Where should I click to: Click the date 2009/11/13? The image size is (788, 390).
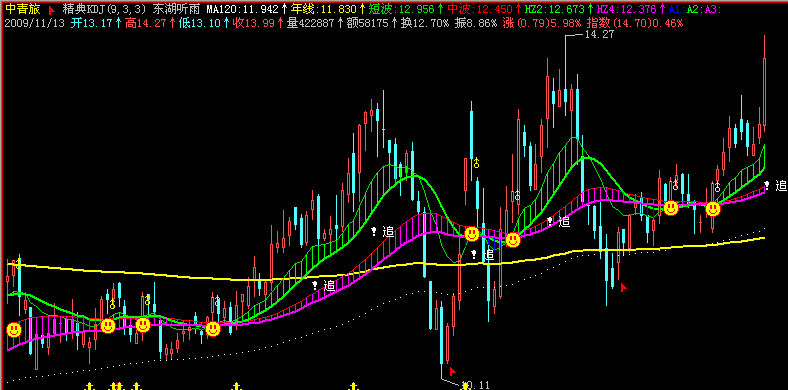click(x=35, y=23)
